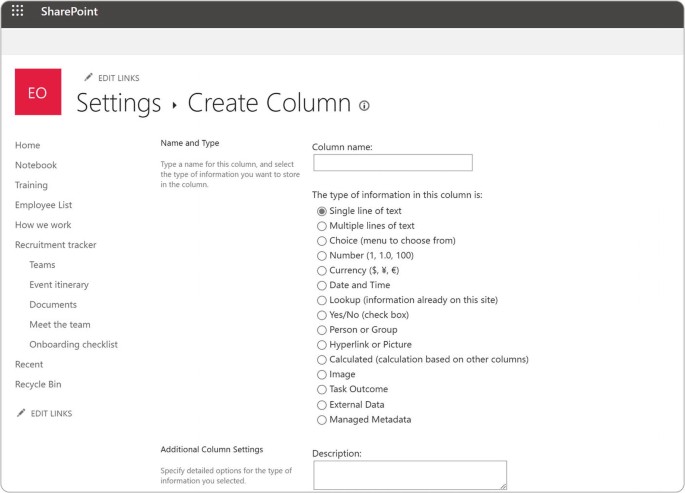The image size is (685, 493).
Task: Choose the Calculated column type
Action: (322, 360)
